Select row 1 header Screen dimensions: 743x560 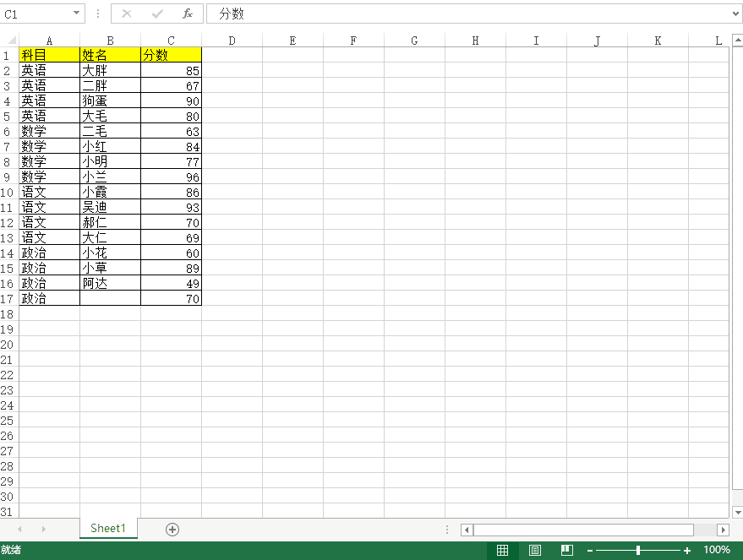[x=7, y=56]
